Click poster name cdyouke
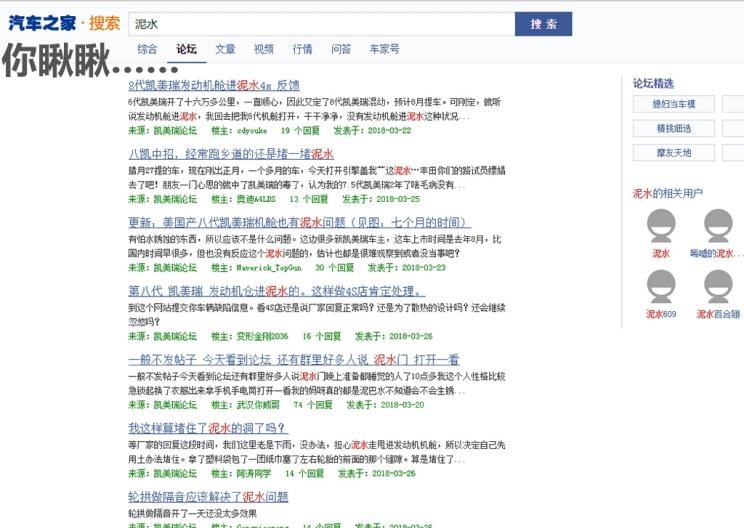 tap(252, 130)
